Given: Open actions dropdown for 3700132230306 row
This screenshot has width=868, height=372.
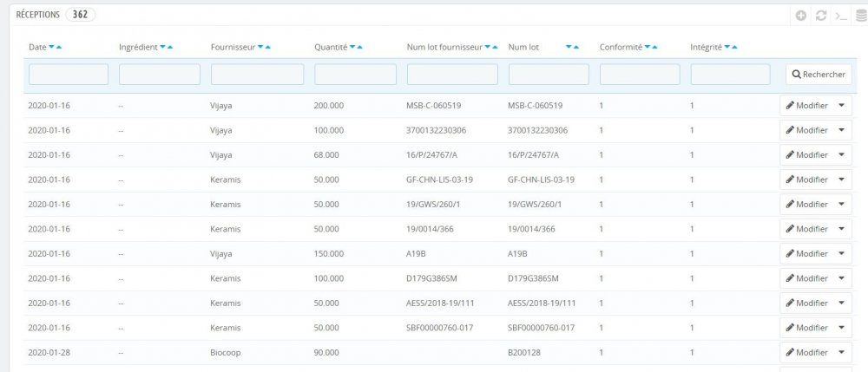Looking at the screenshot, I should pyautogui.click(x=841, y=130).
